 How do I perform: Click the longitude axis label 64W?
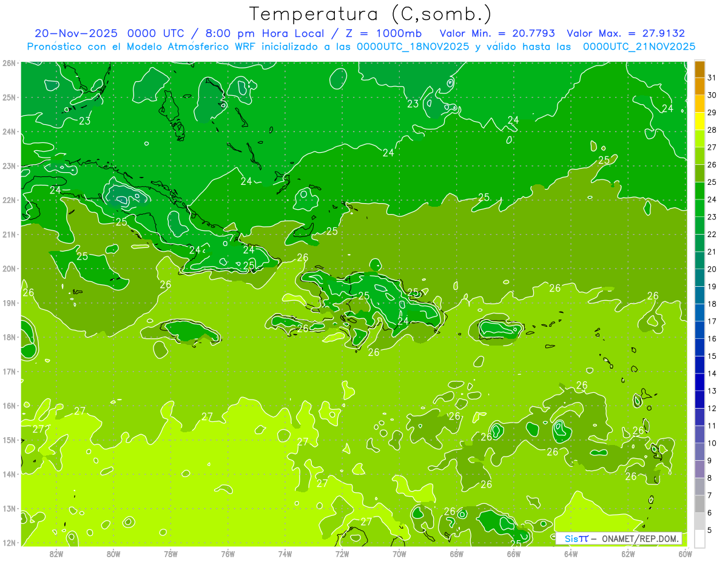pos(571,553)
